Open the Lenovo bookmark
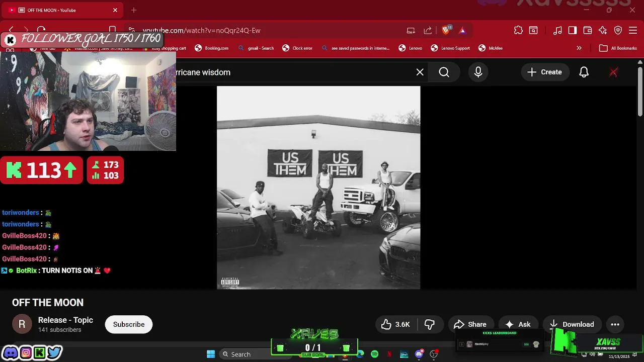Image resolution: width=644 pixels, height=362 pixels. click(x=411, y=48)
